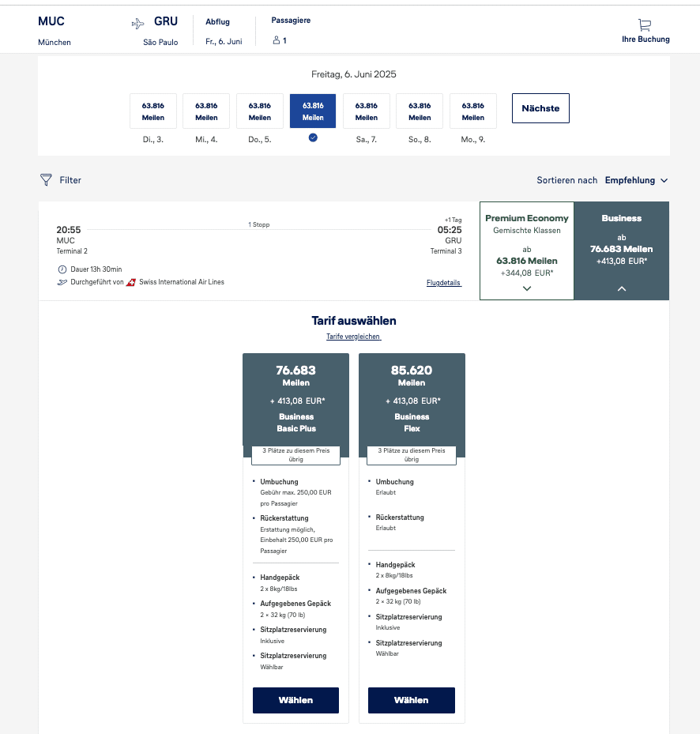Open the Ihre Buchung shopping cart icon
The height and width of the screenshot is (734, 700).
(x=645, y=25)
